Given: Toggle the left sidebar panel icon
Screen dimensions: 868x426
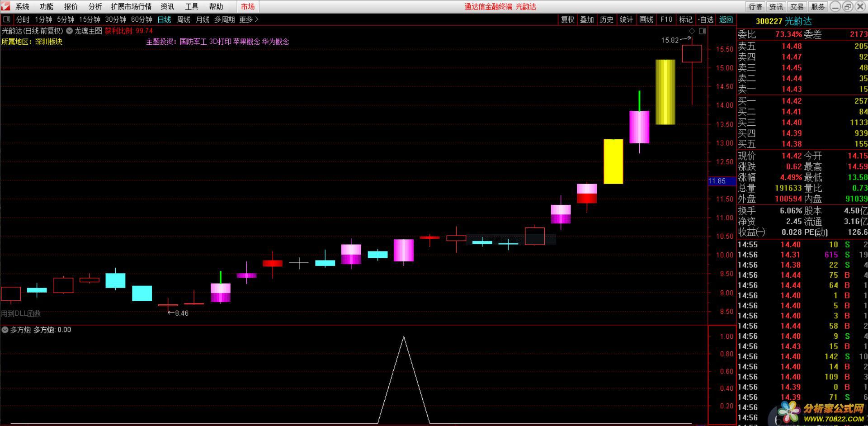Looking at the screenshot, I should [6, 19].
